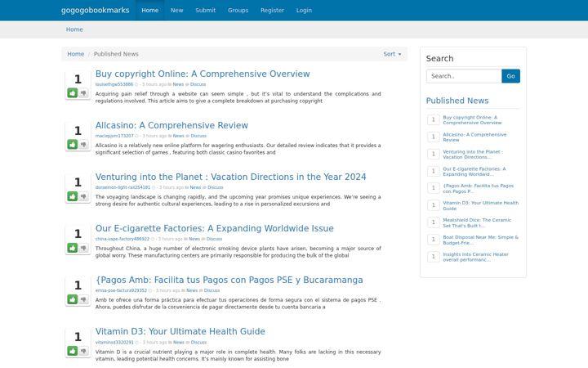Downvote 'Buy copyright Online' story

[x=83, y=92]
